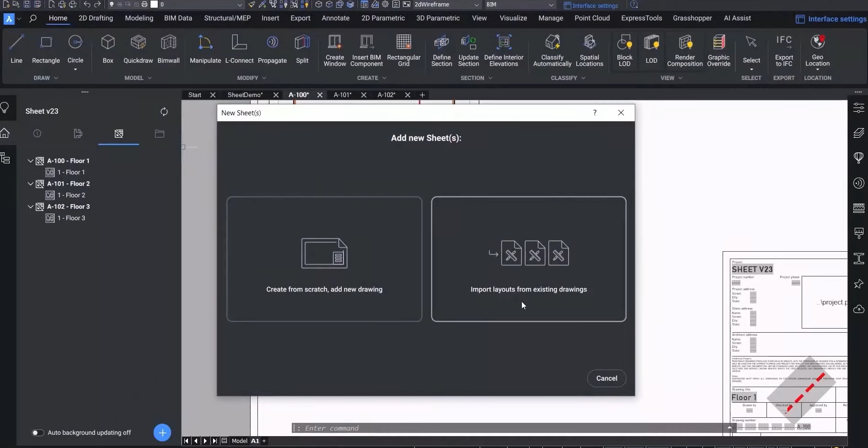The image size is (868, 448).
Task: Select the Rectangle draw tool
Action: click(46, 49)
